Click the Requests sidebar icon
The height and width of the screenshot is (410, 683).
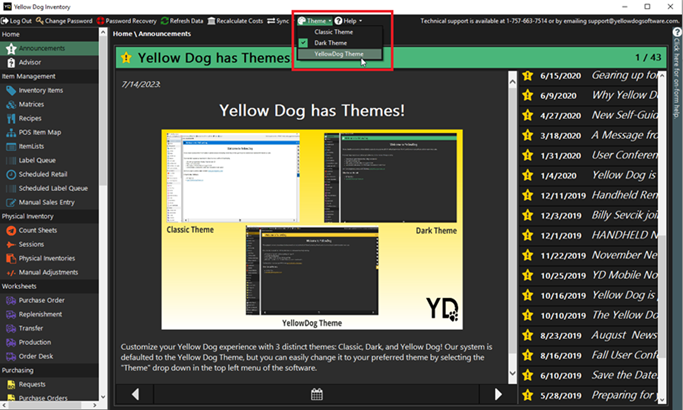click(x=11, y=384)
